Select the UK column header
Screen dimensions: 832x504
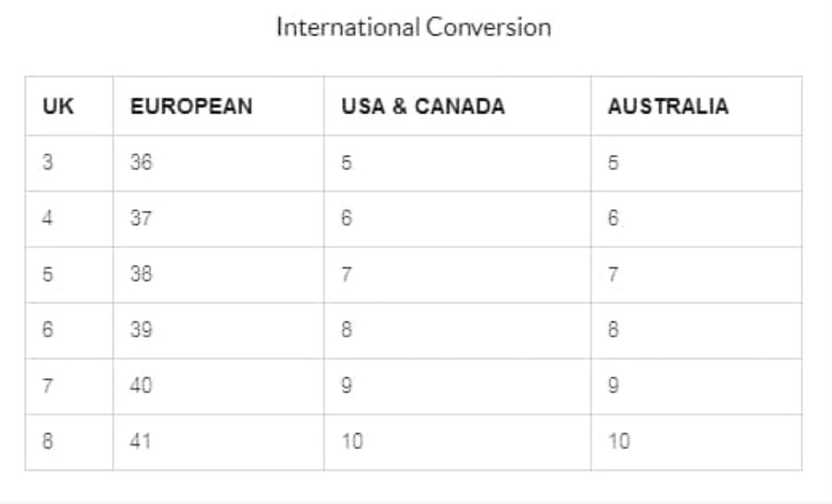tap(69, 106)
